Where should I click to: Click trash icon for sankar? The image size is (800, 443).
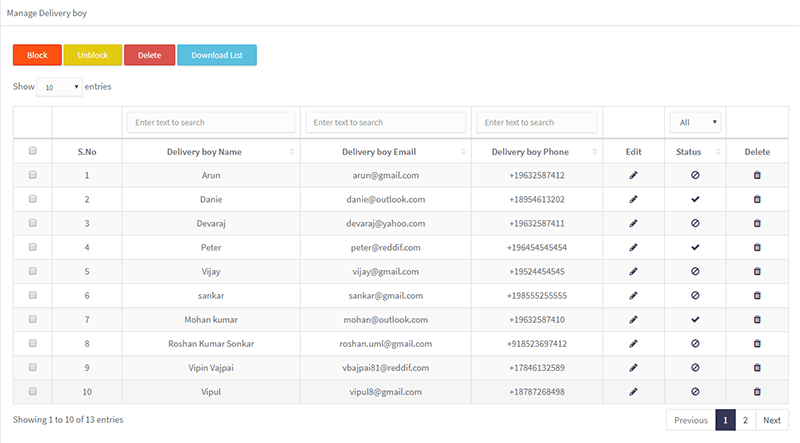pos(757,296)
